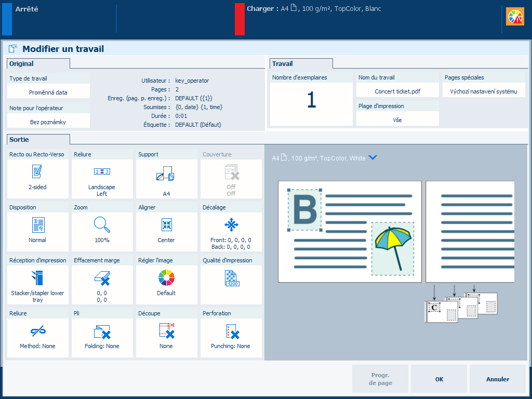Open the Pages spéciales setting field
The height and width of the screenshot is (399, 532).
click(x=484, y=91)
